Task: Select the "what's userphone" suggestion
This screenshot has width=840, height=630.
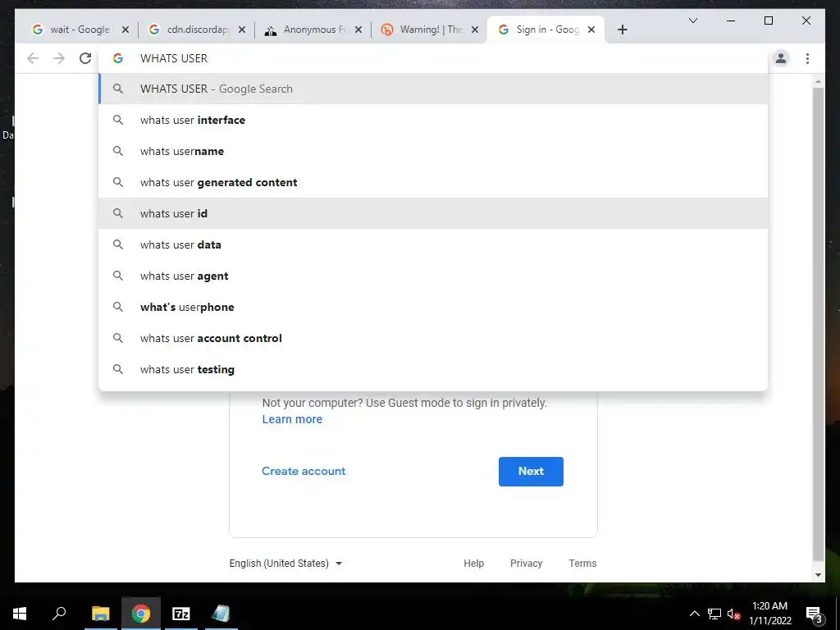Action: [x=433, y=307]
